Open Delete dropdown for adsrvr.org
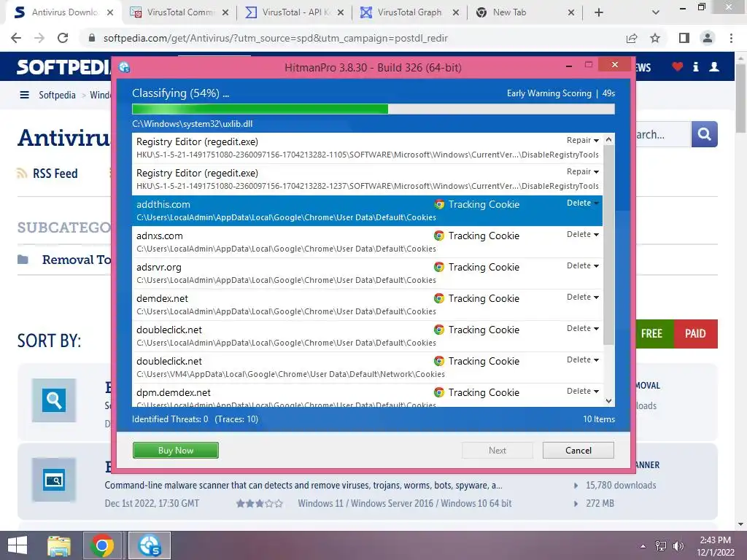Image resolution: width=747 pixels, height=560 pixels. point(583,265)
